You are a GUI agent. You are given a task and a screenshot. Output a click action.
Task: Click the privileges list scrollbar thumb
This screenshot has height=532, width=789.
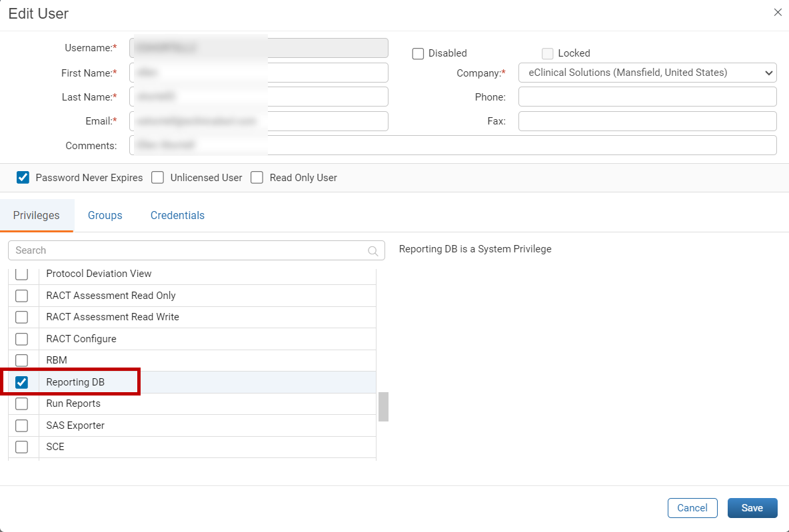(x=383, y=407)
